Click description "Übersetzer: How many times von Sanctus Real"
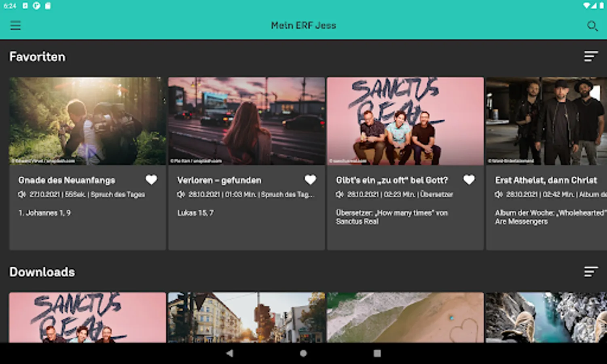The width and height of the screenshot is (607, 364). click(392, 217)
